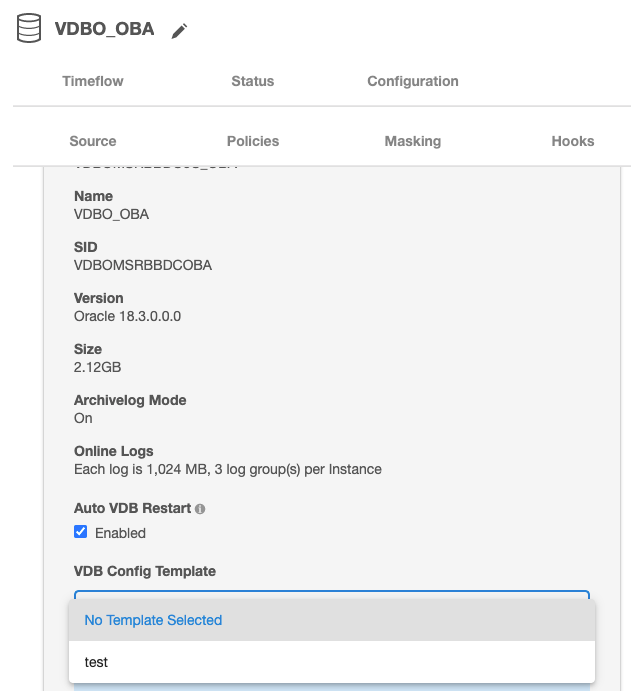Click the database icon beside VDBO_OBA title

(x=29, y=29)
